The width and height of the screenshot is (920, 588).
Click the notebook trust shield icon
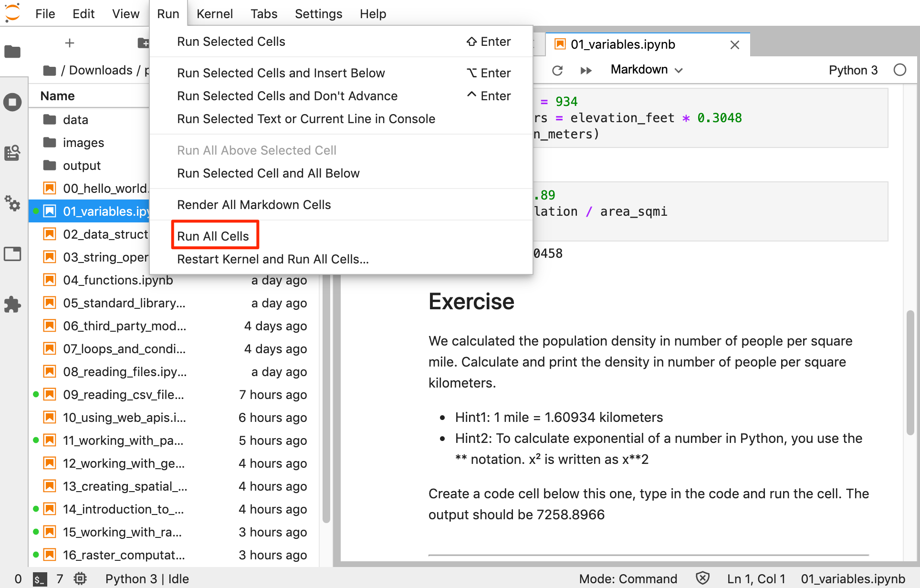pyautogui.click(x=702, y=578)
